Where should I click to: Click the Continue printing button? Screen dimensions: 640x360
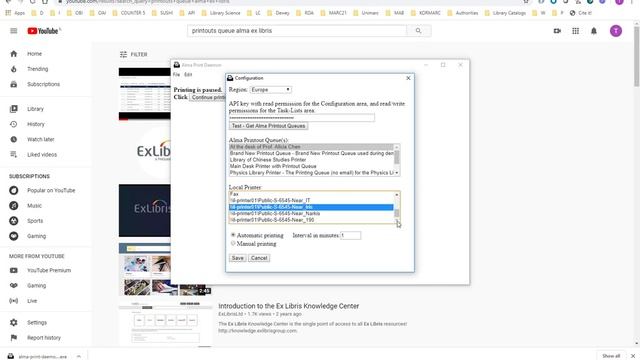(207, 97)
